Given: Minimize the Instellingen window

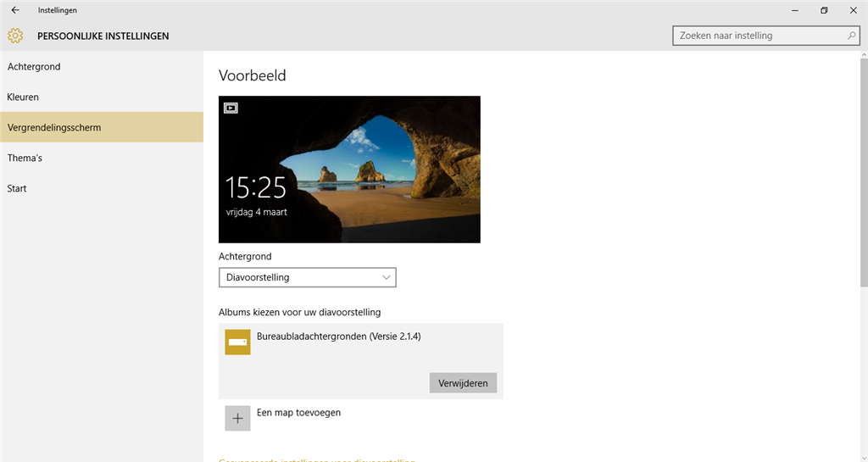Looking at the screenshot, I should (x=795, y=10).
